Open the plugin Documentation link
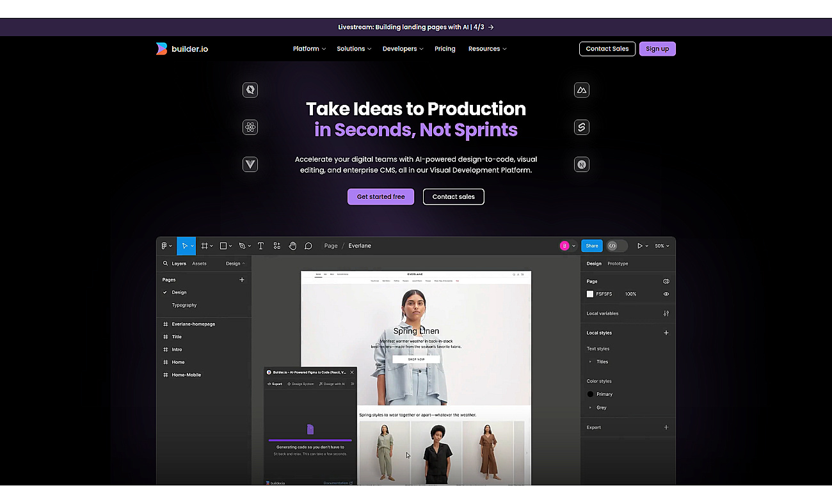832x504 pixels. point(338,483)
